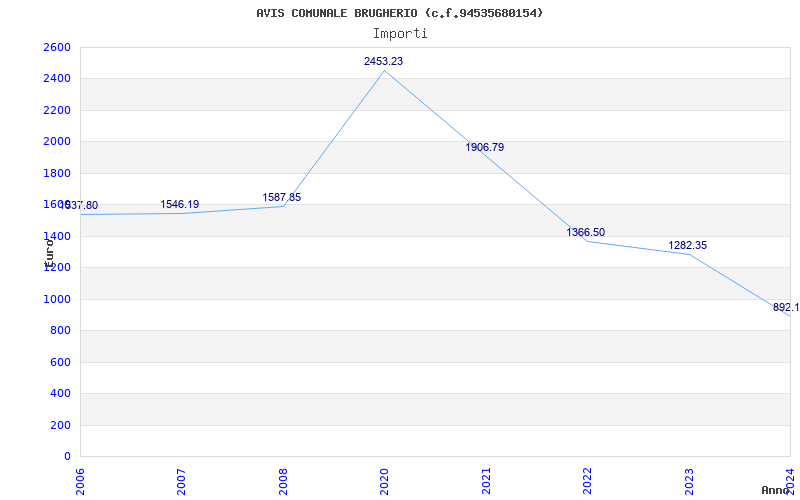Click the Importi subtitle

coord(400,34)
